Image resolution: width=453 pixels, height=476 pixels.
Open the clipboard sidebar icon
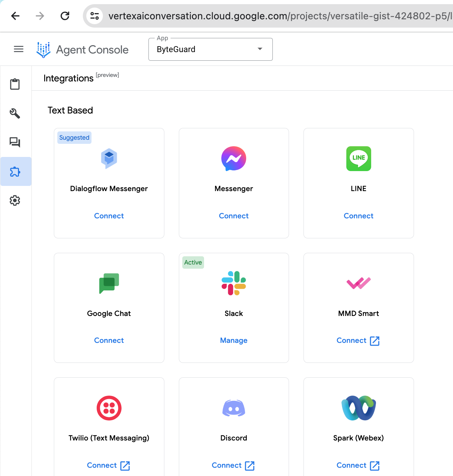click(15, 84)
